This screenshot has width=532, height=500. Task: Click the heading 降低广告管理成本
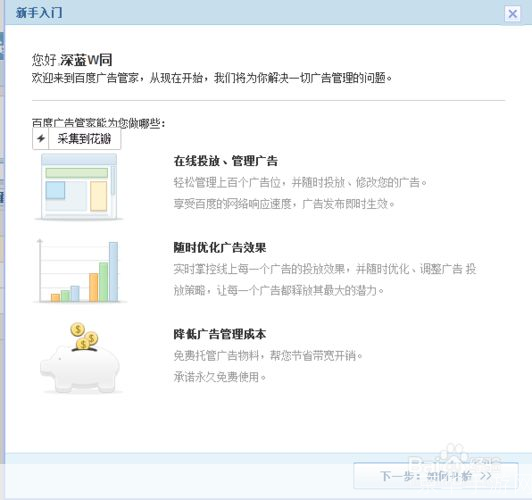click(x=220, y=334)
